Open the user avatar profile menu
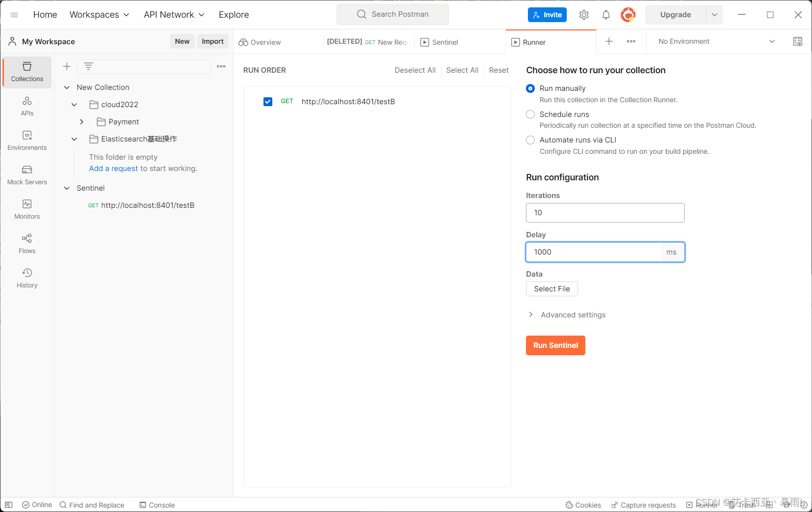The image size is (812, 512). tap(628, 15)
